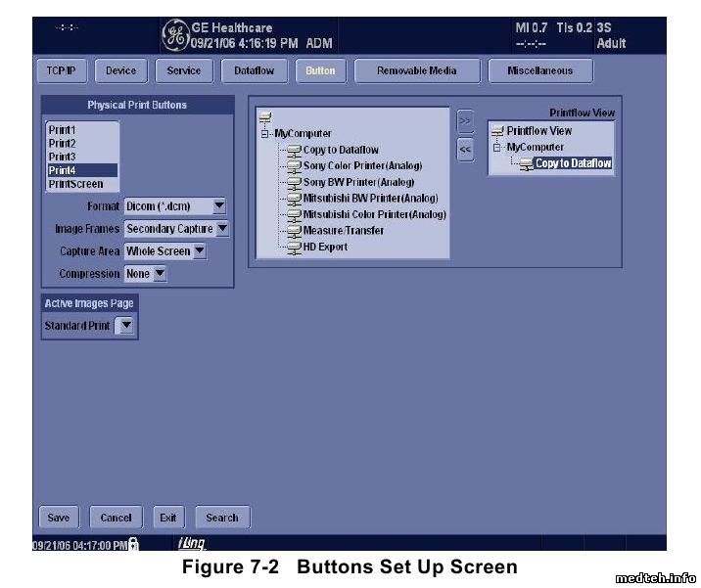The width and height of the screenshot is (701, 588).
Task: Collapse the MyComputer node in device tree
Action: click(265, 134)
